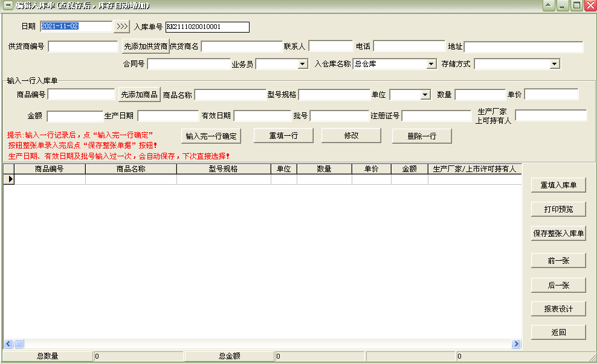597x364 pixels.
Task: Focus the 日期 date field
Action: coord(76,26)
